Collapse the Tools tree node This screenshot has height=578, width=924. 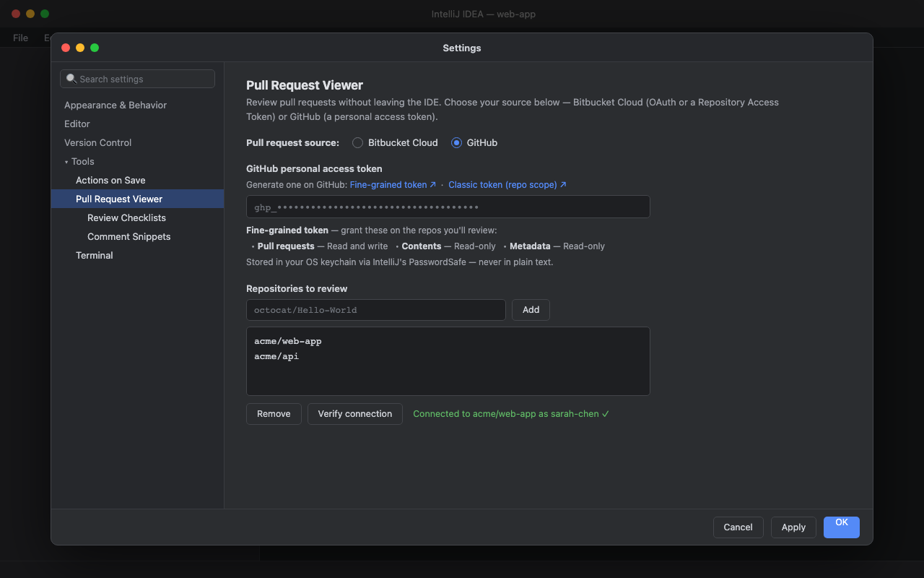tap(66, 162)
